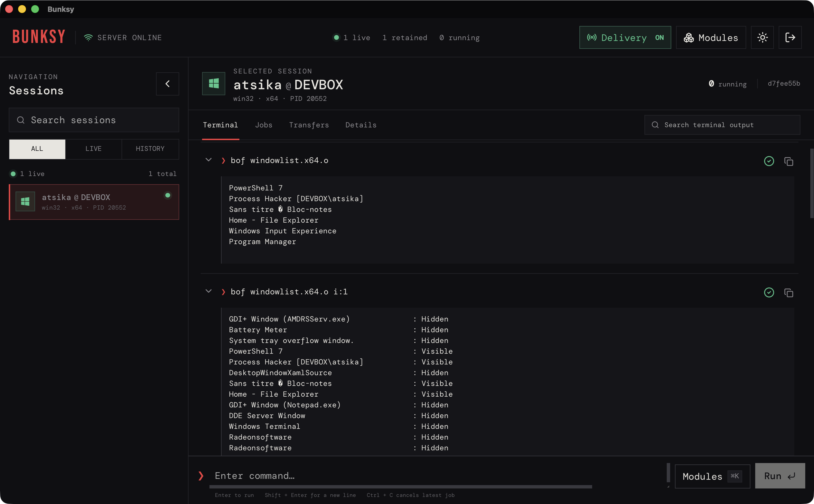
Task: Click the search magnifier icon in Search sessions
Action: point(21,120)
